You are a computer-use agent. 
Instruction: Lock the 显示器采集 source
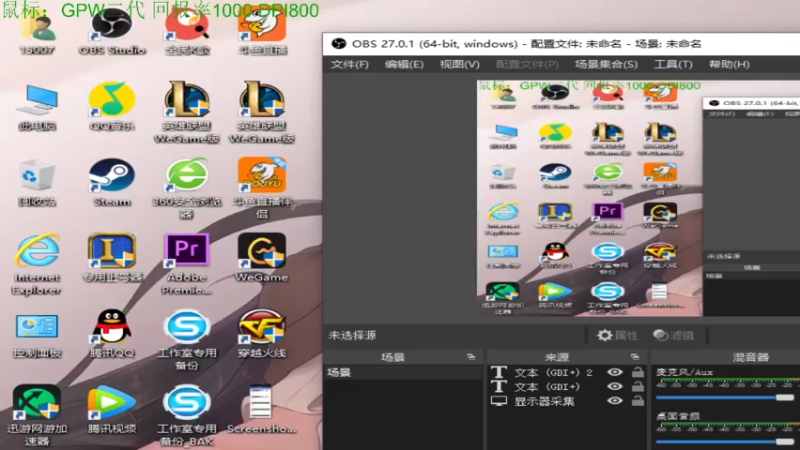point(638,401)
